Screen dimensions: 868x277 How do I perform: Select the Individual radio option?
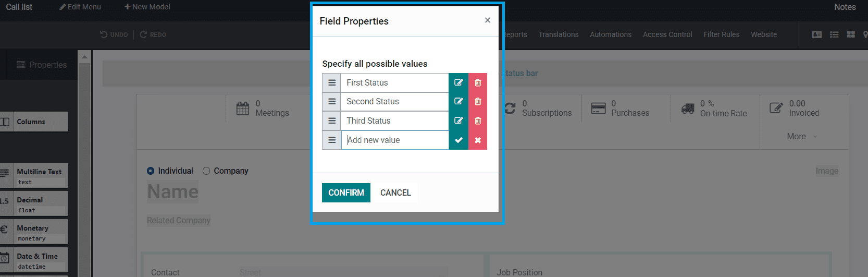pyautogui.click(x=151, y=171)
